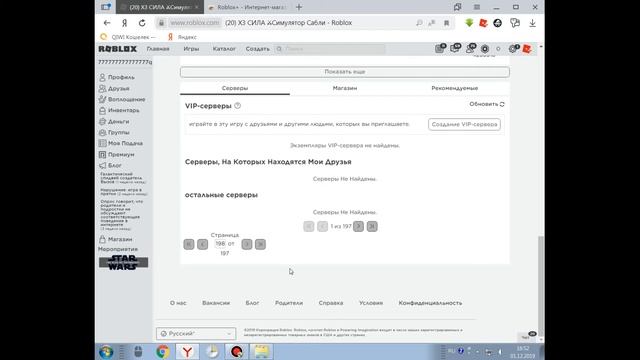Open the browser hamburger menu
Screen dimensions: 640x360
[x=477, y=7]
